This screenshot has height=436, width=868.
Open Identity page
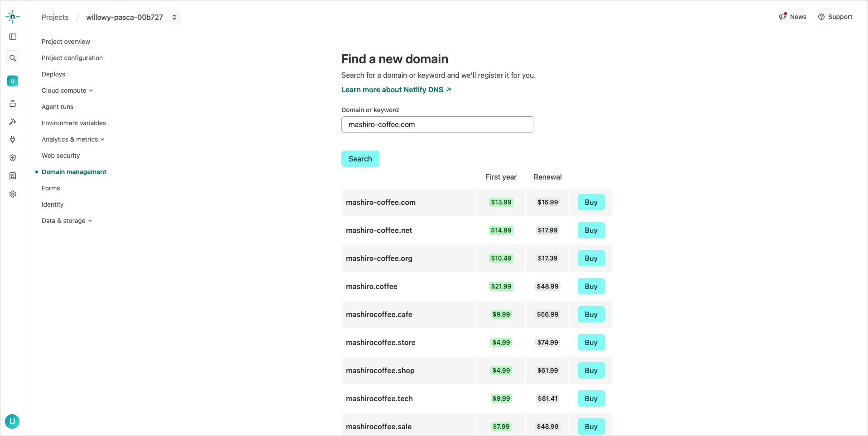pos(53,204)
